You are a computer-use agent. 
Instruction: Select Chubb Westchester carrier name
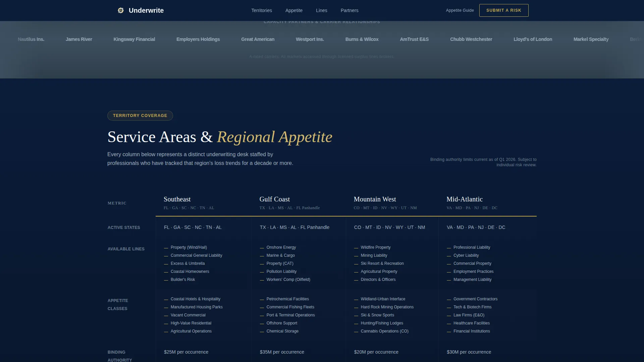pos(471,39)
